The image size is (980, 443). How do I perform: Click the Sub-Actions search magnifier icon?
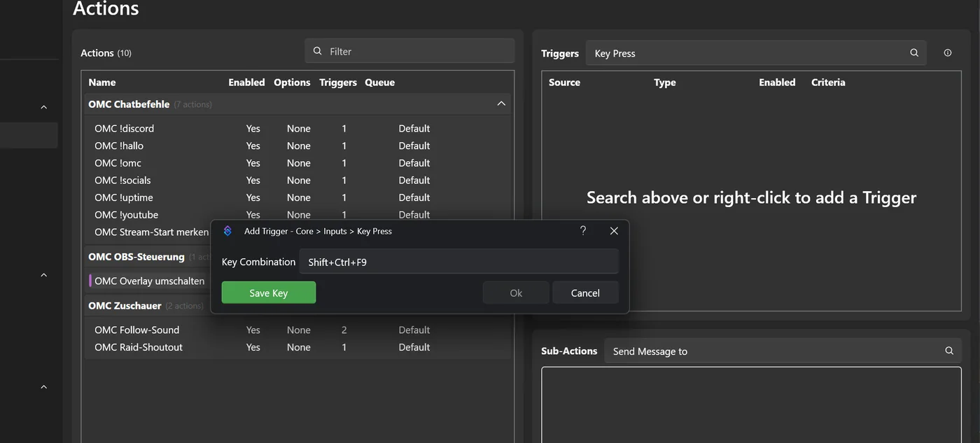[949, 351]
